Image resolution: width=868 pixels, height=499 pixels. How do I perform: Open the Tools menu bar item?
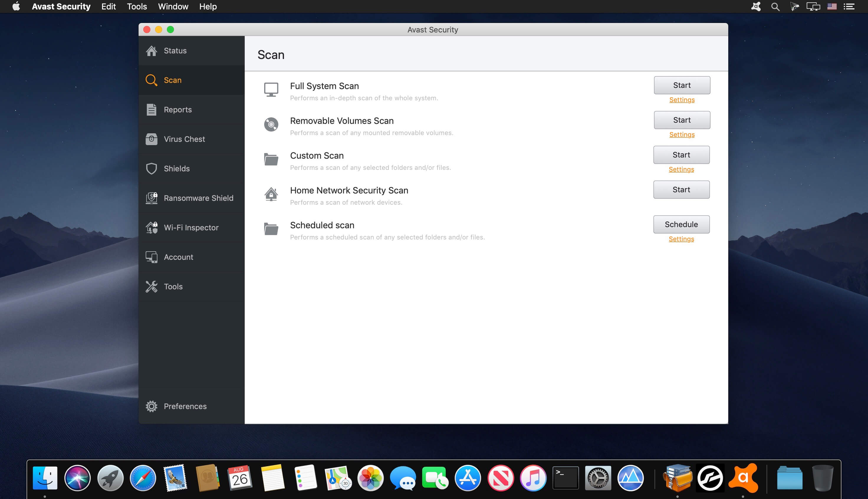137,6
